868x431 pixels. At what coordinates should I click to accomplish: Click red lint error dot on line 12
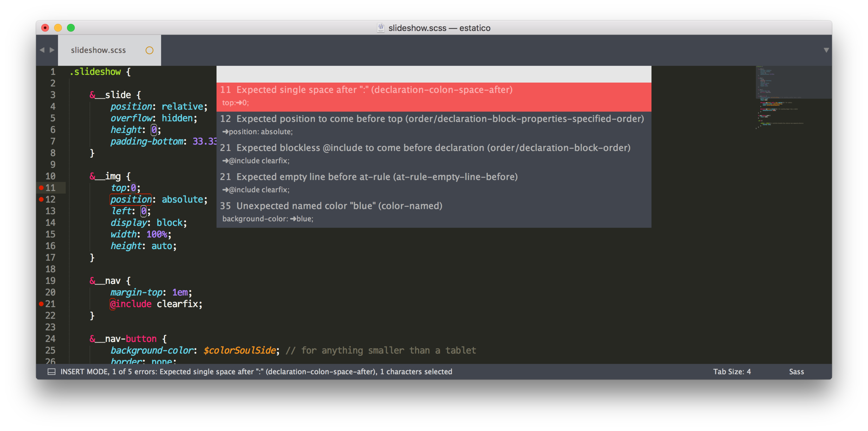(41, 199)
